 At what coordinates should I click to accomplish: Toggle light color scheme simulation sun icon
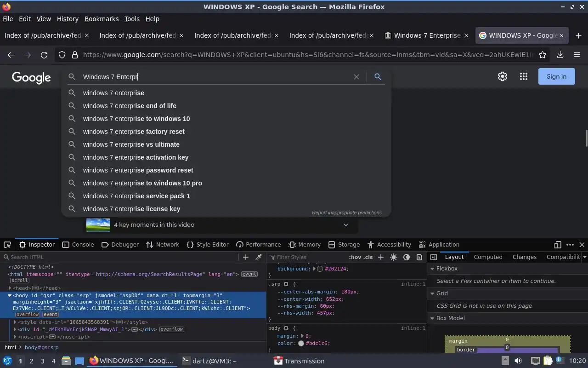394,257
